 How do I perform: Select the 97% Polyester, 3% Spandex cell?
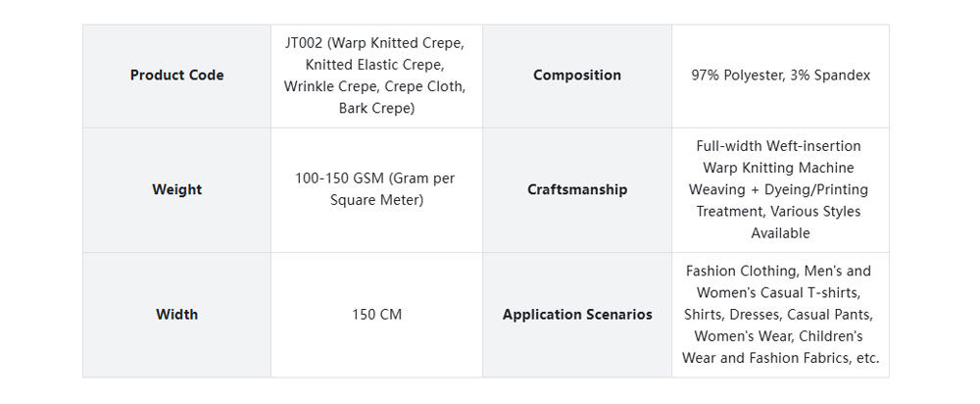click(x=780, y=76)
